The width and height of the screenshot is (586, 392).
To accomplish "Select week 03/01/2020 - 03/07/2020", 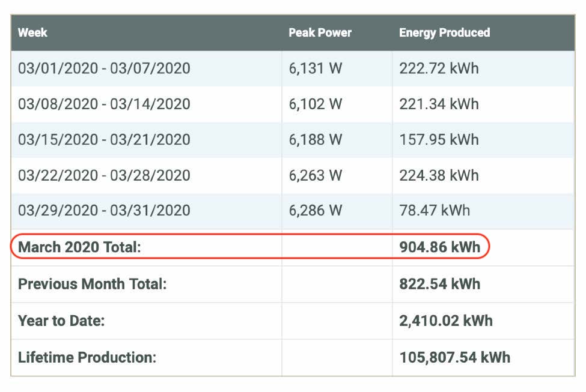I will (104, 68).
